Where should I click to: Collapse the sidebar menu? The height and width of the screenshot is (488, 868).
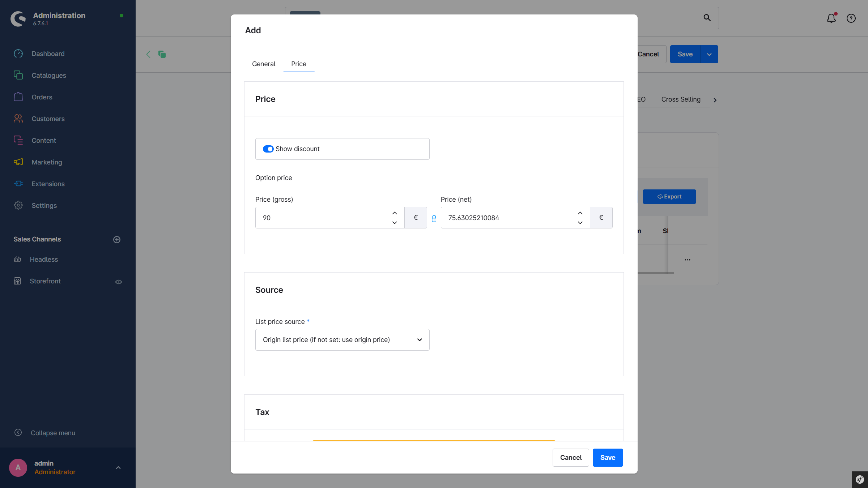(52, 433)
